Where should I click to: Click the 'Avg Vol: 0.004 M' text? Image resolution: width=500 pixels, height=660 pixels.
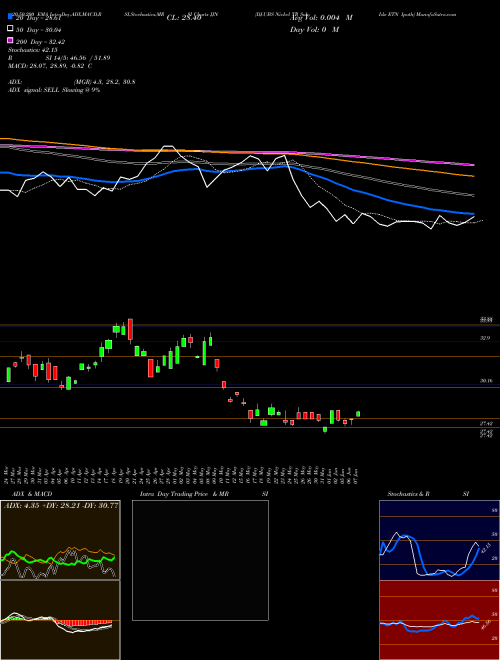point(321,18)
